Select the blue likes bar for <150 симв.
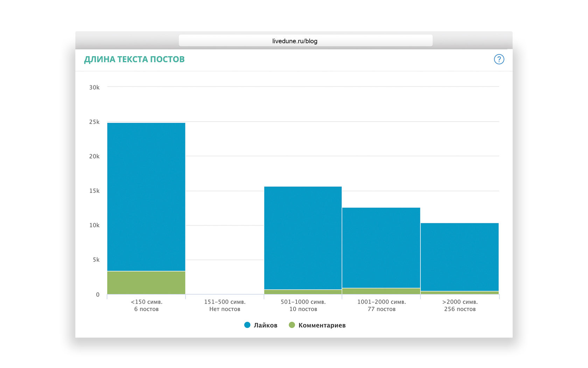This screenshot has width=588, height=368. point(146,197)
